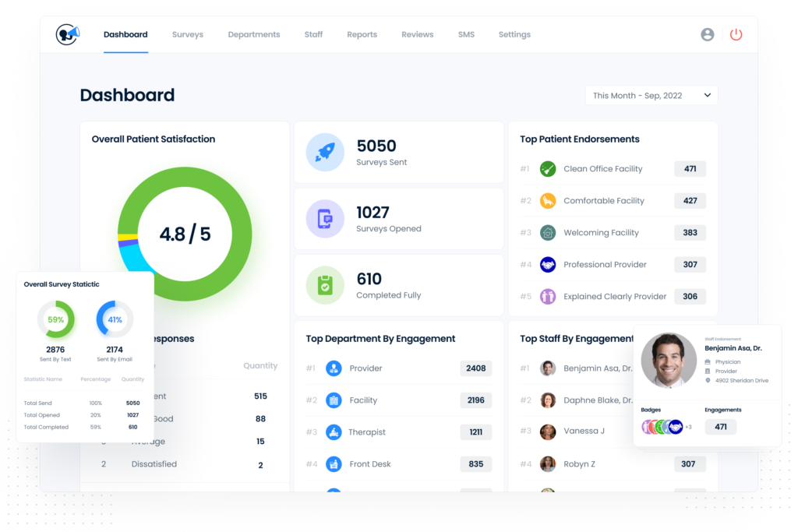
Task: Click the handshake icon for Professional Provider
Action: point(548,264)
